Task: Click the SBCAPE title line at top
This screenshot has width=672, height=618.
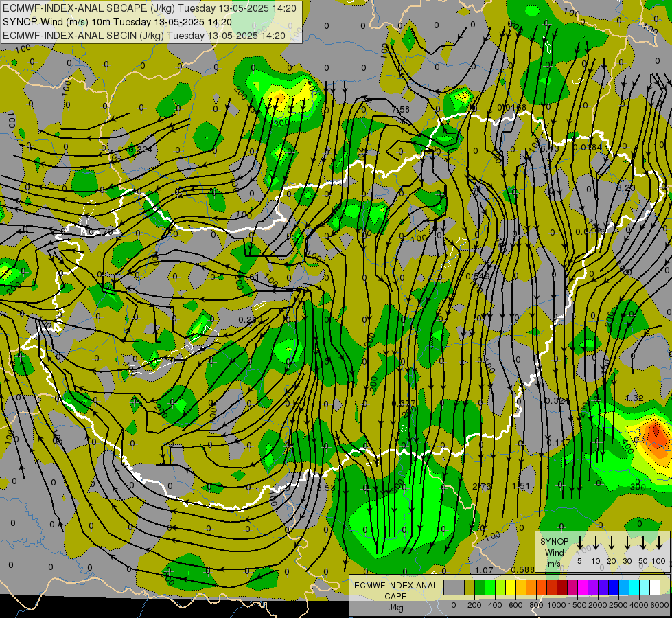Action: [x=150, y=8]
